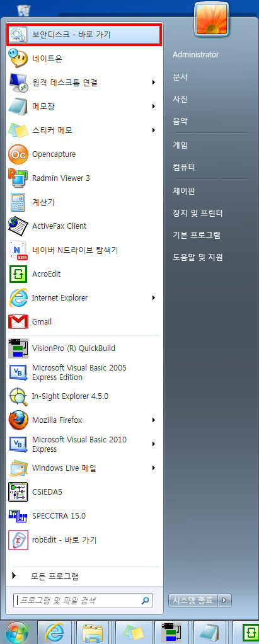The width and height of the screenshot is (259, 644).
Task: Launch AcroEdit green icon in the menu list
Action: click(18, 273)
